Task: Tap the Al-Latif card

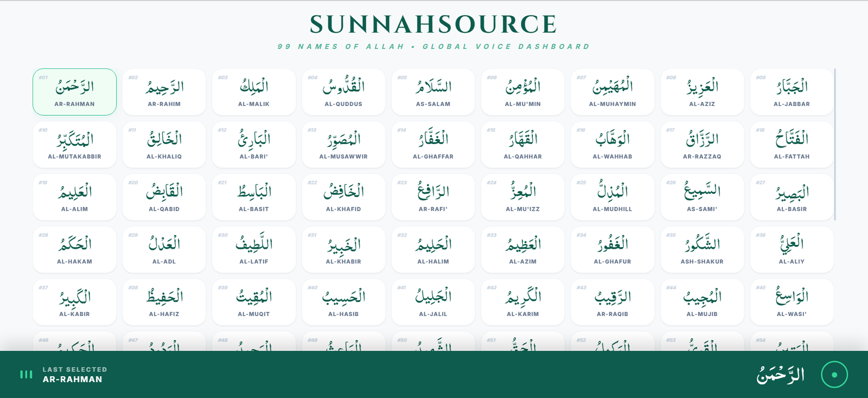Action: pyautogui.click(x=254, y=250)
